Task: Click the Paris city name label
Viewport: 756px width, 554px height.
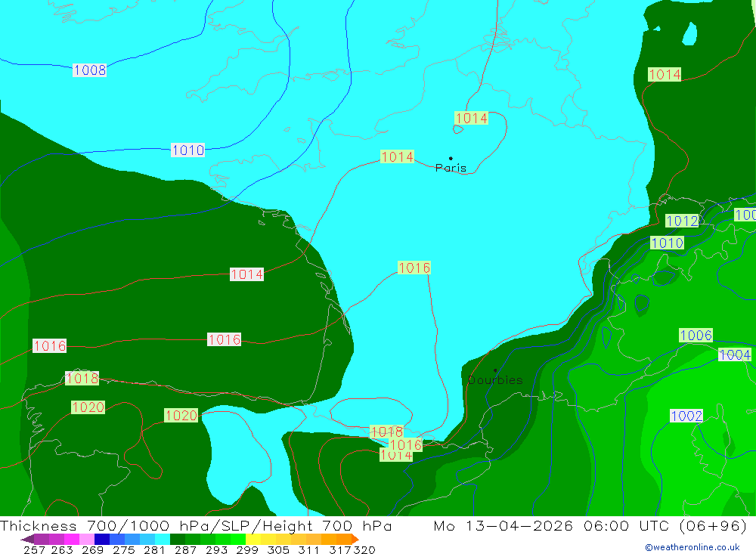Action: (451, 168)
